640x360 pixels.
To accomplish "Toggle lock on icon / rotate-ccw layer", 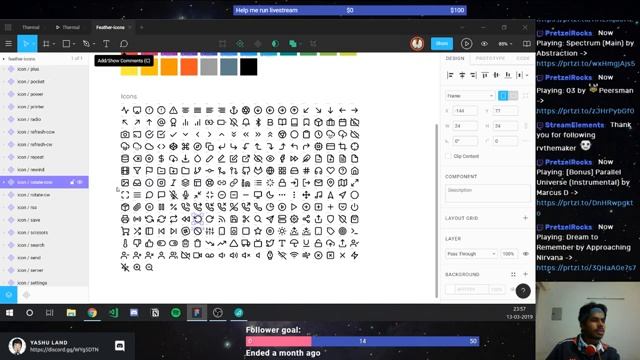I will tap(72, 182).
